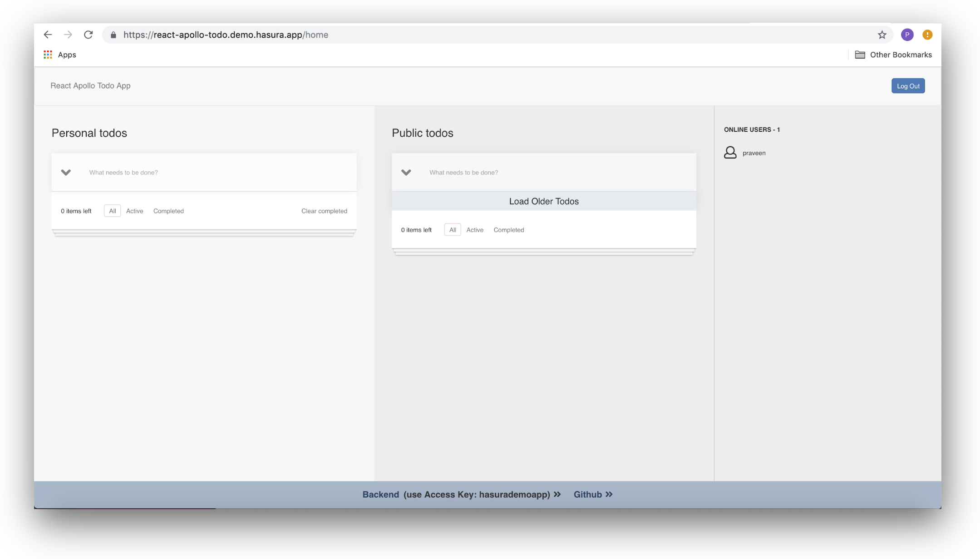
Task: Click the praveen user avatar icon
Action: click(730, 153)
